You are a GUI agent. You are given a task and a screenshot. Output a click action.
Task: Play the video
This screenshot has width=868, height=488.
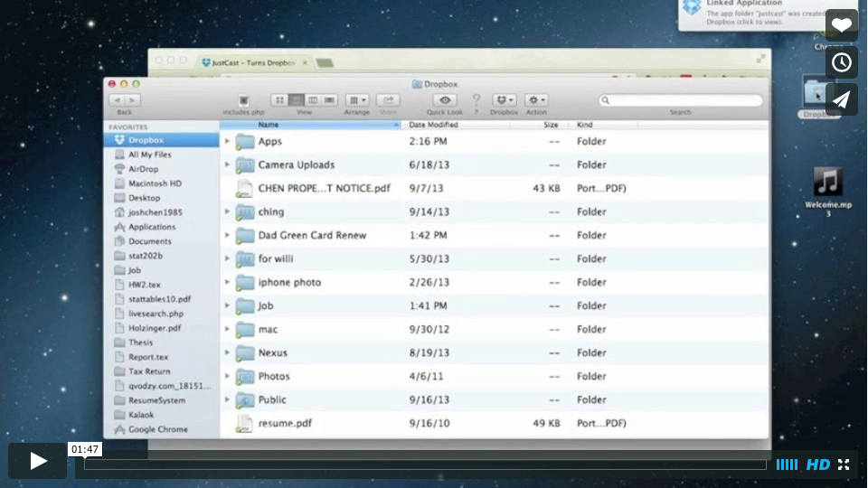tap(37, 460)
